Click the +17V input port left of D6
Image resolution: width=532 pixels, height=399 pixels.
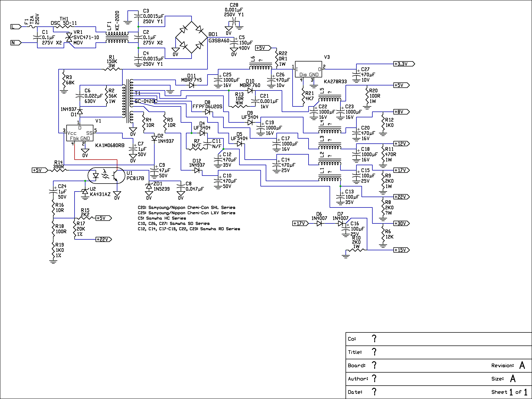[x=300, y=224]
